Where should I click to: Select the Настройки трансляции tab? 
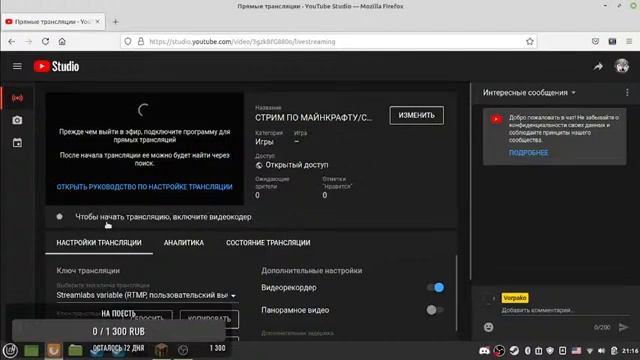point(99,242)
